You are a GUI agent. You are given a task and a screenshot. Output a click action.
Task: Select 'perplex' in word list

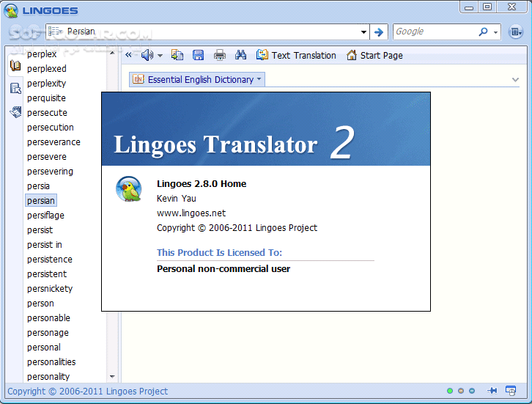pos(42,54)
